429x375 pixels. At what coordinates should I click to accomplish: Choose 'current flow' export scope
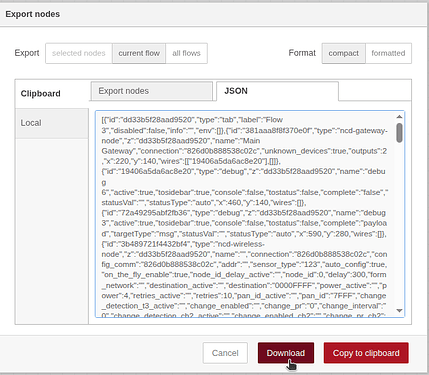(x=139, y=53)
